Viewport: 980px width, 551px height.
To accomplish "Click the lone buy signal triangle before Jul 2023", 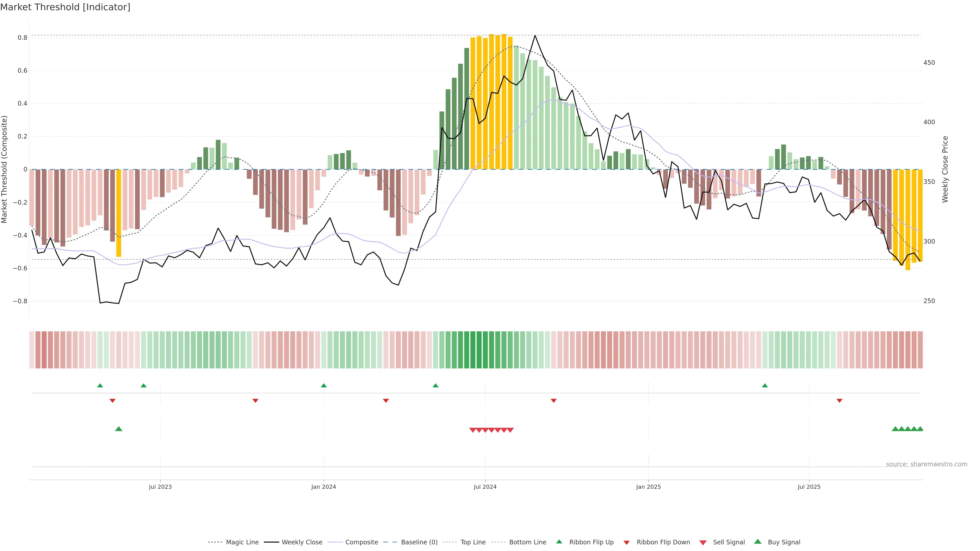I will [119, 429].
